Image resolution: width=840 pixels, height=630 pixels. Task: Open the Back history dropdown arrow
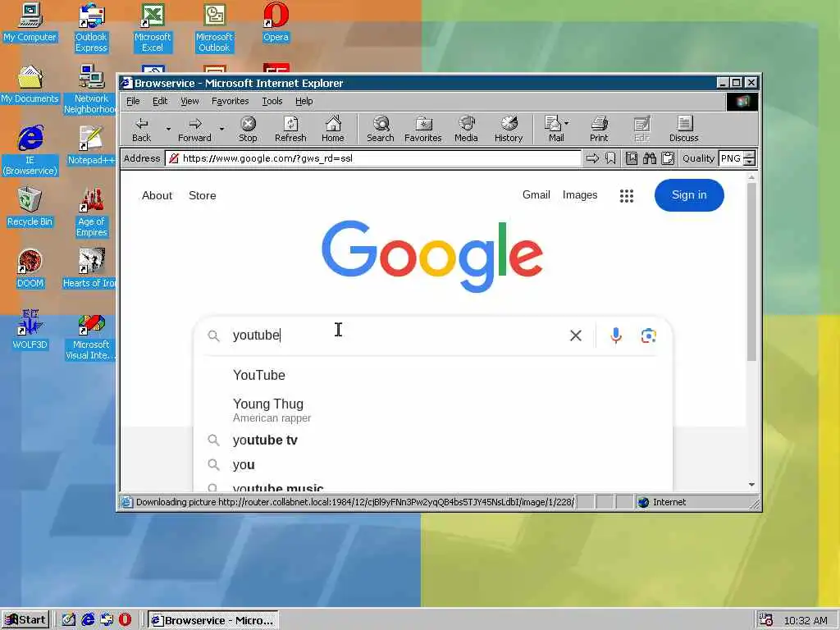(x=168, y=129)
